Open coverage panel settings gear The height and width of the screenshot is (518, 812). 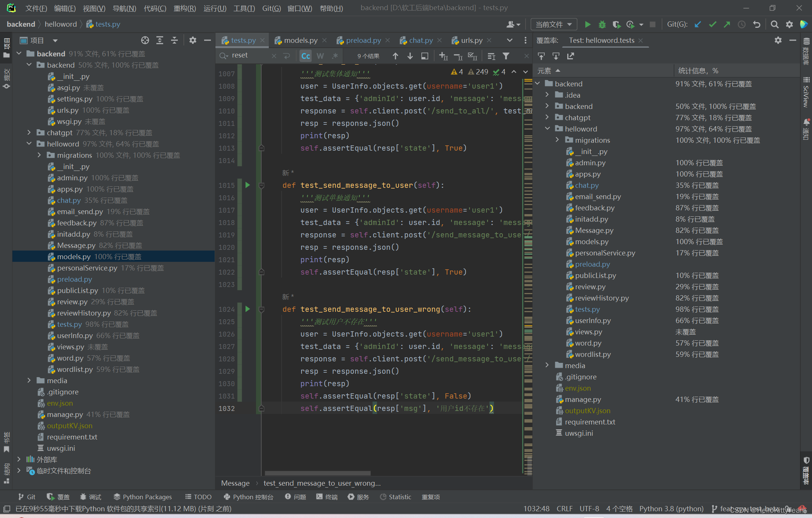tap(778, 40)
